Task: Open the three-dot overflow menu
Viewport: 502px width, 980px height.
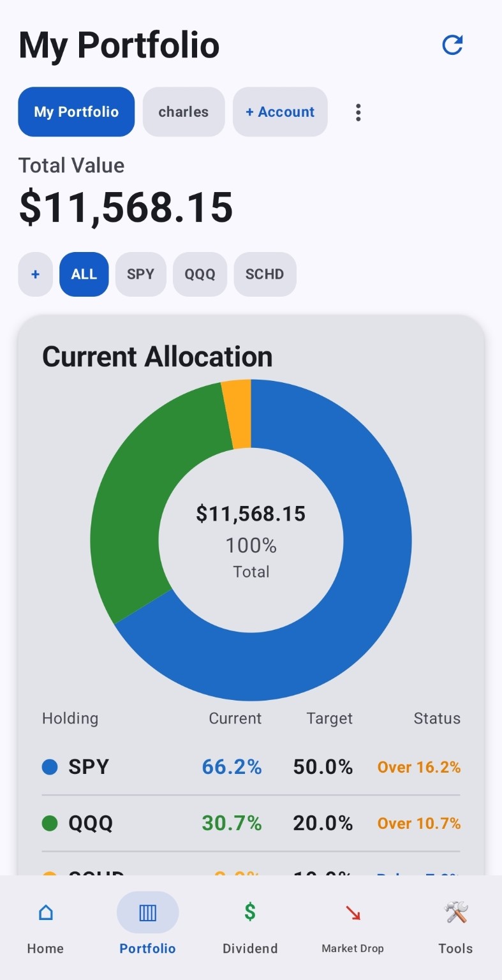Action: pyautogui.click(x=358, y=112)
